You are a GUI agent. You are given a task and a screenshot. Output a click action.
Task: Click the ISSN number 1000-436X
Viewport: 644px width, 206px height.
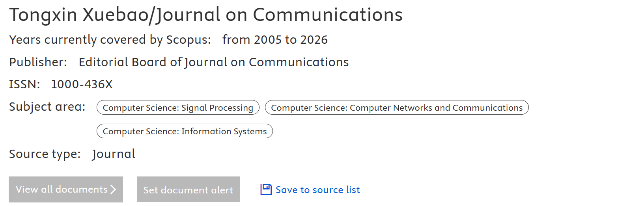82,84
